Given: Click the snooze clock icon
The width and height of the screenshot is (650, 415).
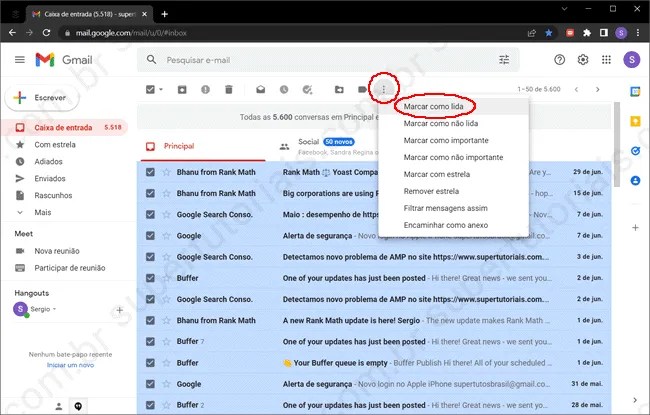Looking at the screenshot, I should tap(284, 89).
